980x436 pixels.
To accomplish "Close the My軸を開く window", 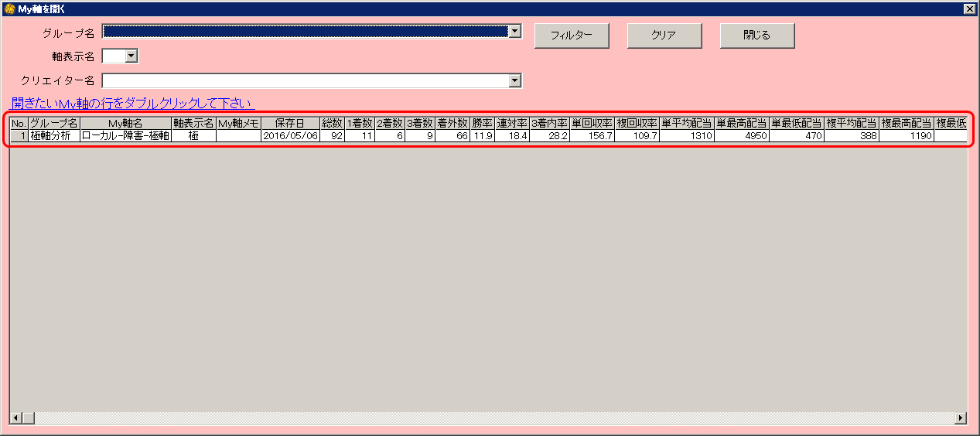I will pos(969,9).
